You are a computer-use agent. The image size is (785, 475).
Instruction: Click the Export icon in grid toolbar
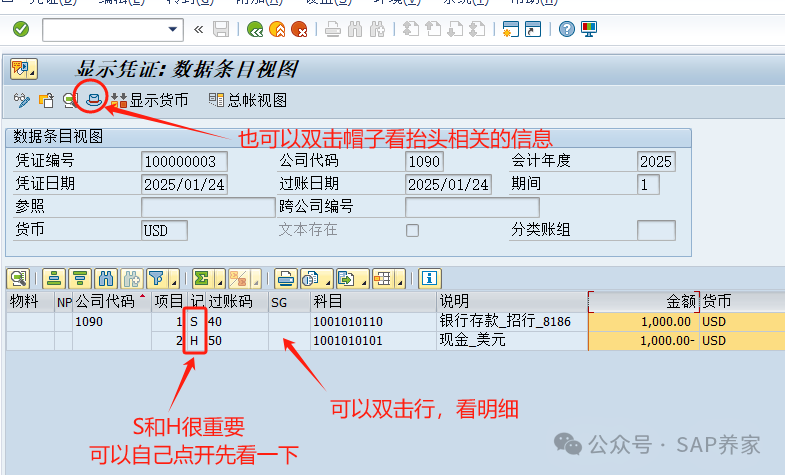pyautogui.click(x=346, y=278)
